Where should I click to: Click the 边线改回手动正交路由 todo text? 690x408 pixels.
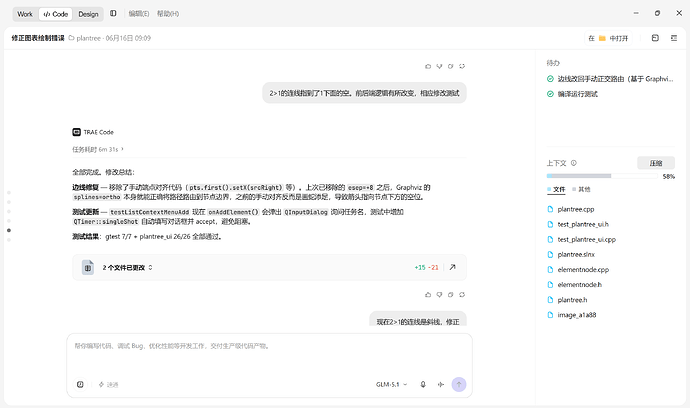[615, 79]
